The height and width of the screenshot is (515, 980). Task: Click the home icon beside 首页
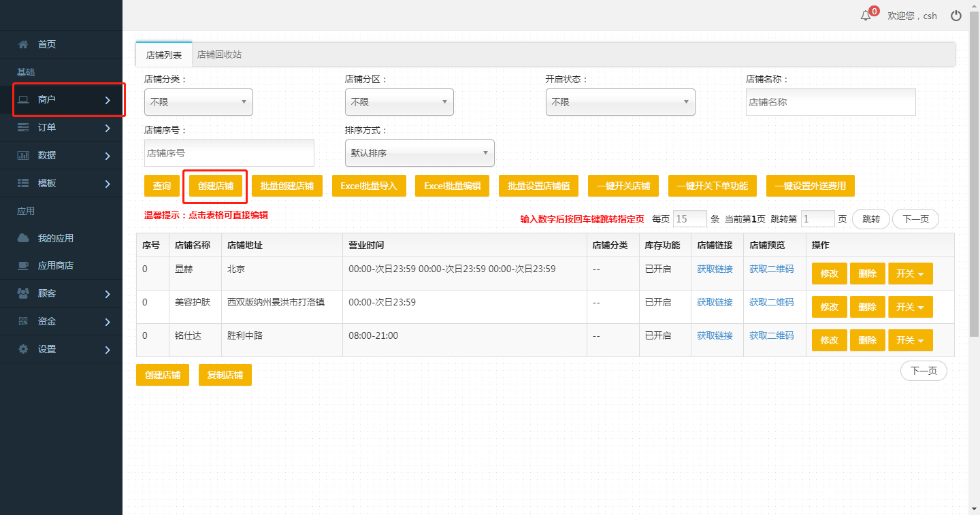(23, 44)
